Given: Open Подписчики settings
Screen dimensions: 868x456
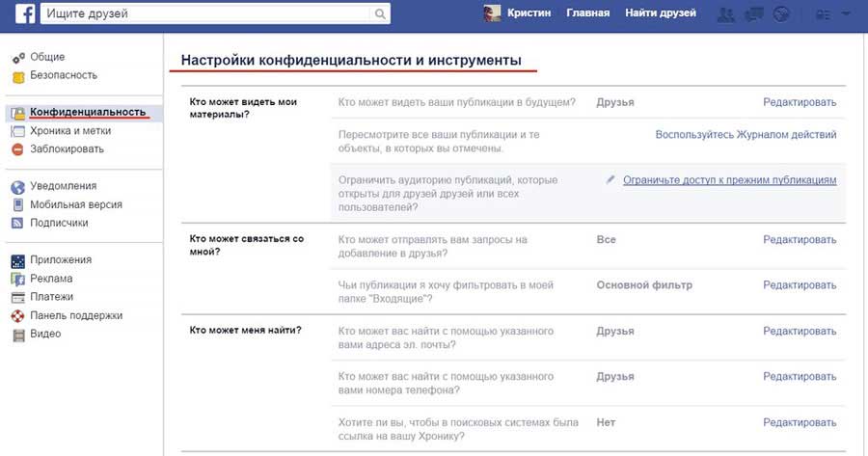Looking at the screenshot, I should pos(59,223).
